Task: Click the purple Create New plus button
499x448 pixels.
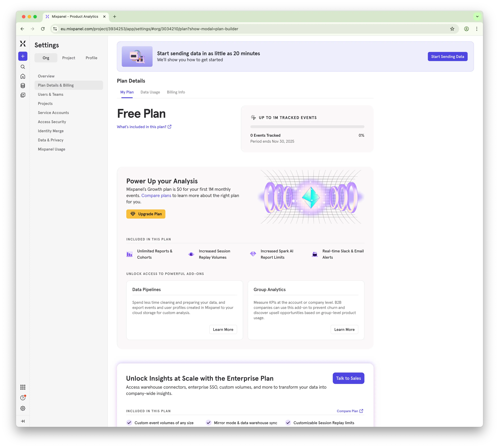Action: pyautogui.click(x=23, y=56)
